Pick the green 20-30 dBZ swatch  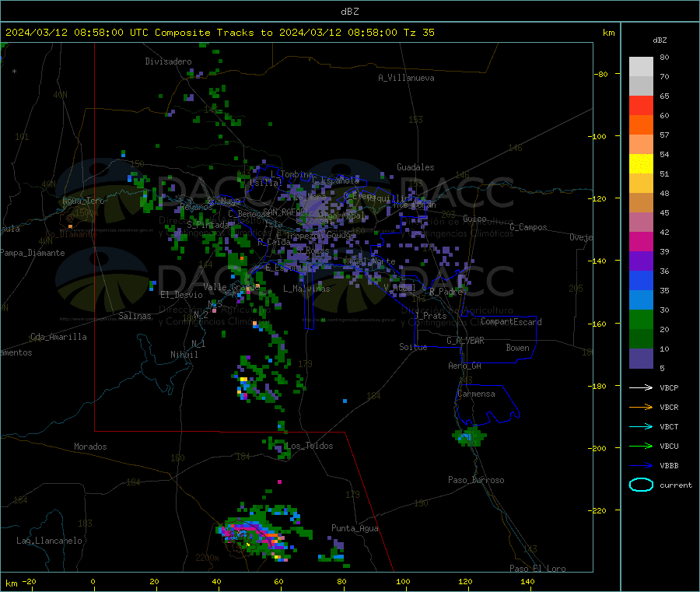click(641, 320)
